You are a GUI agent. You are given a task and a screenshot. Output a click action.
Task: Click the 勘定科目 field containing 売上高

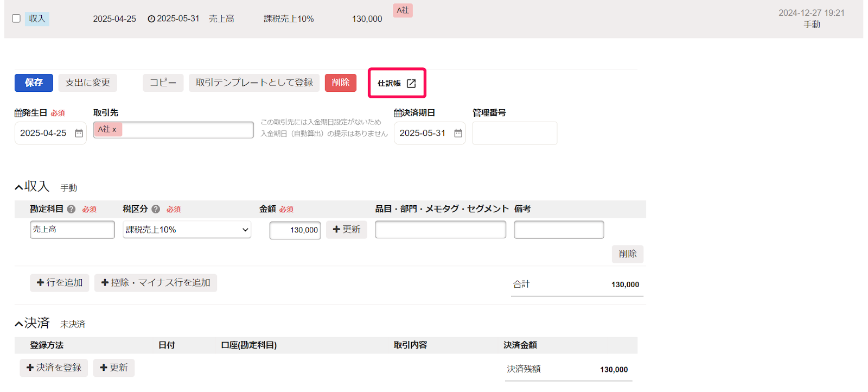pyautogui.click(x=72, y=230)
